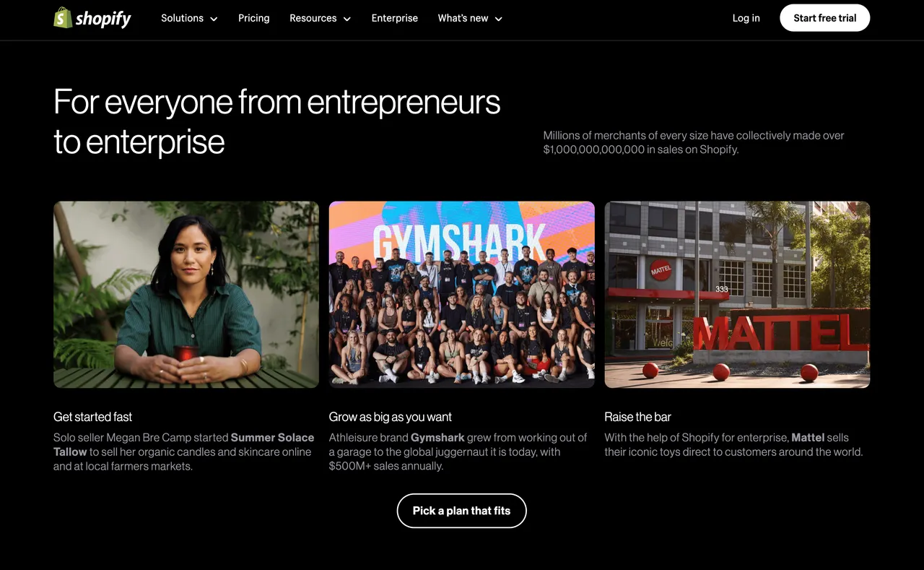Expand the Solutions dropdown chevron

(214, 19)
